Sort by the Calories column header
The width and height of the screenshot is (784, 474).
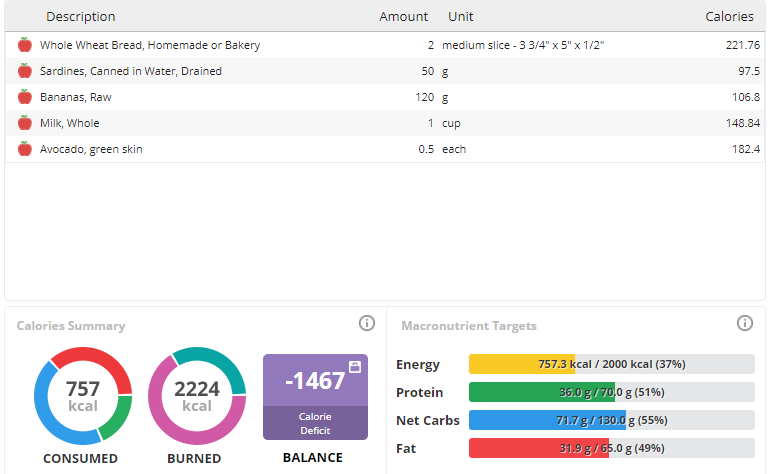click(x=730, y=16)
